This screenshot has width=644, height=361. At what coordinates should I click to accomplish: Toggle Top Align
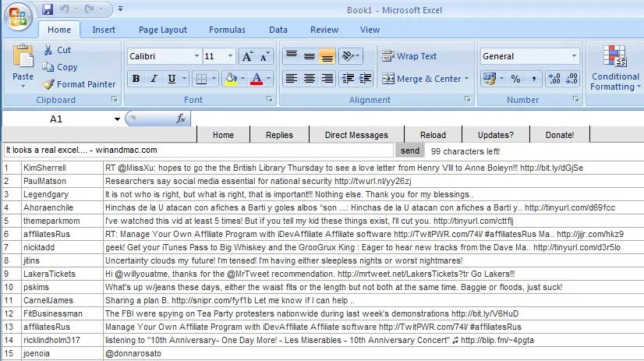pos(292,56)
